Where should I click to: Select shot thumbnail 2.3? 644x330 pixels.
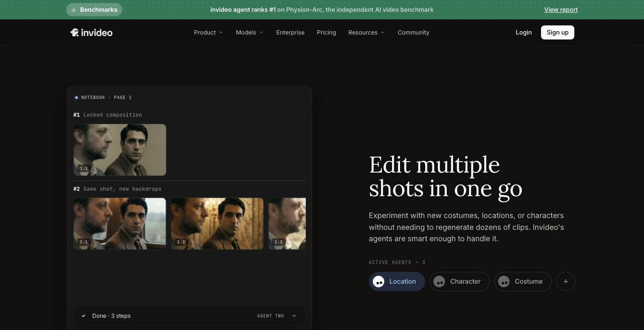(287, 224)
